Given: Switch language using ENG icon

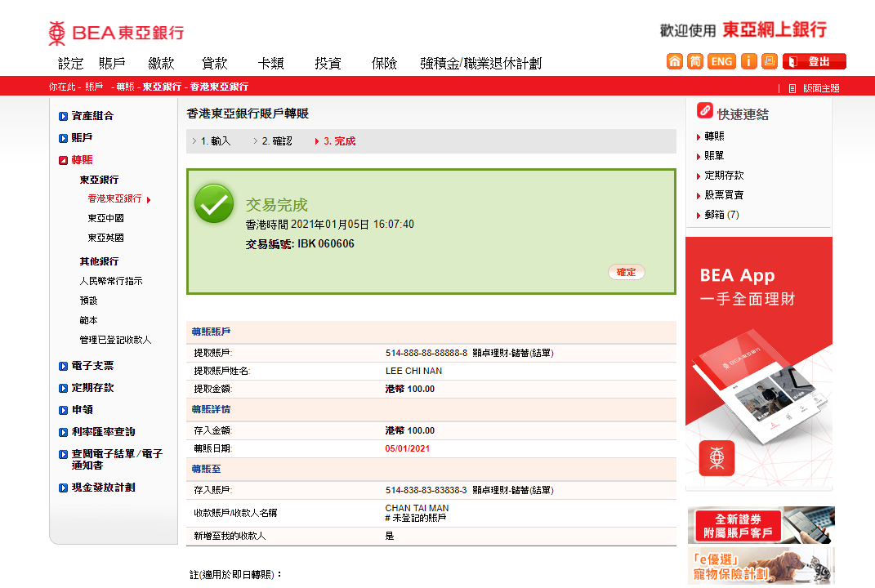Looking at the screenshot, I should (721, 61).
